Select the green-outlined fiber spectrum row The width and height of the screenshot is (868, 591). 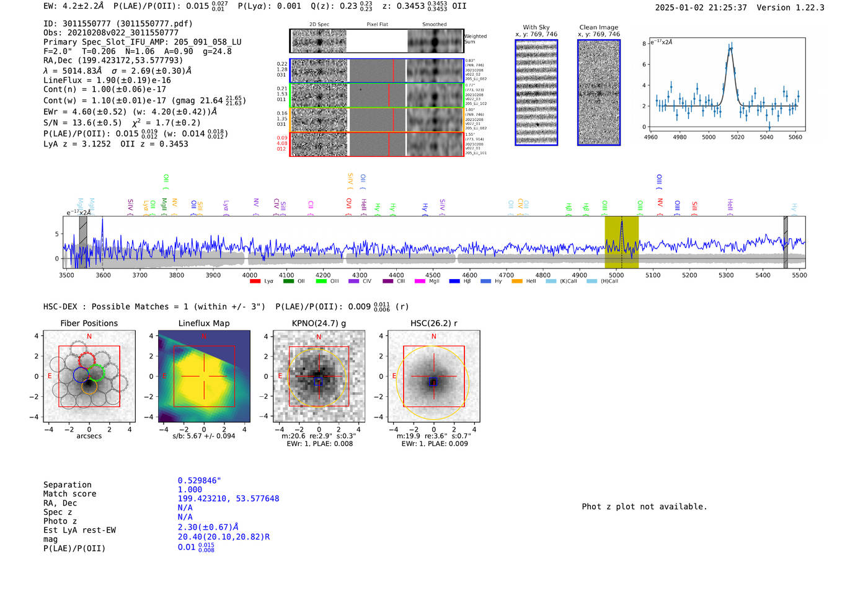coord(377,96)
